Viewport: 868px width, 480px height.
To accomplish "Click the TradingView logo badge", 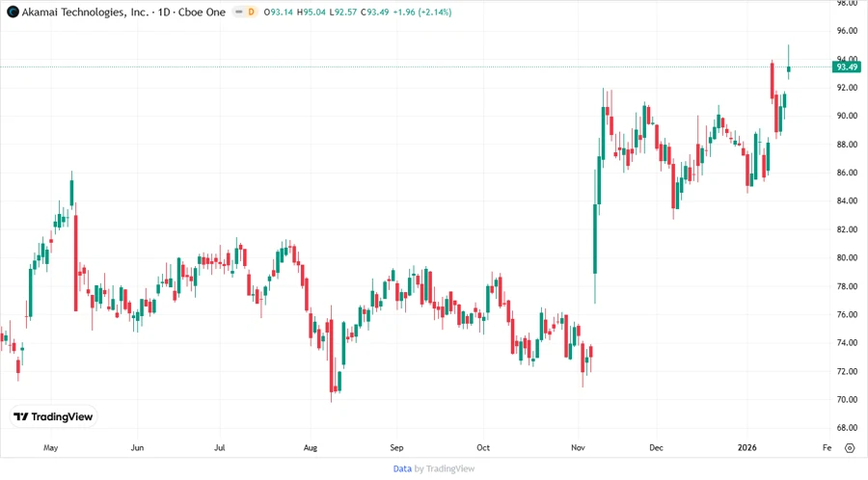I will click(54, 417).
